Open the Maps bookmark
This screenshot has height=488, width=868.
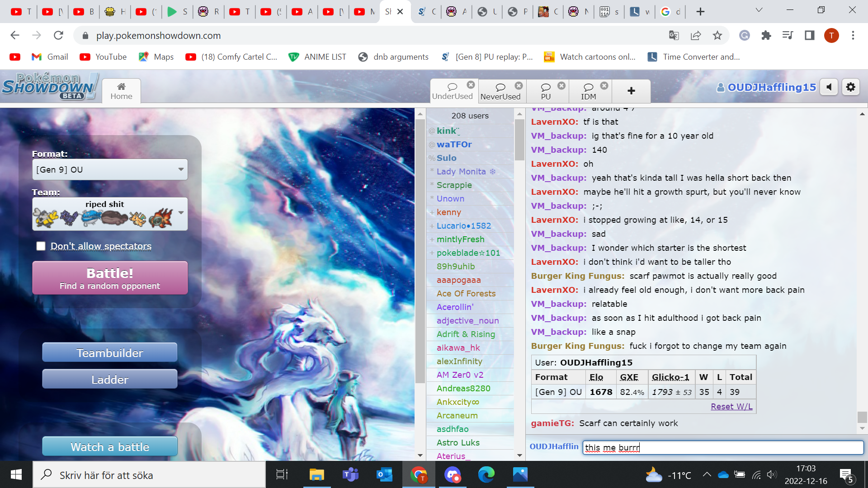click(x=156, y=57)
